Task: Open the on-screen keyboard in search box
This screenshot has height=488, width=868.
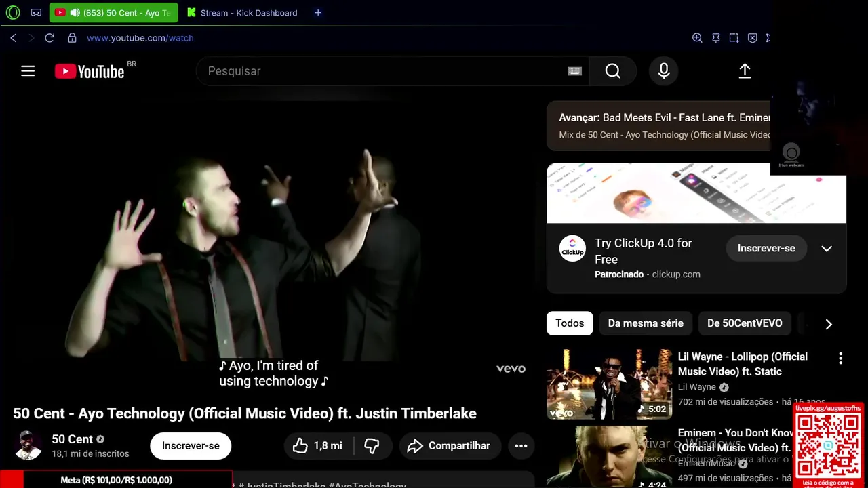Action: (574, 71)
